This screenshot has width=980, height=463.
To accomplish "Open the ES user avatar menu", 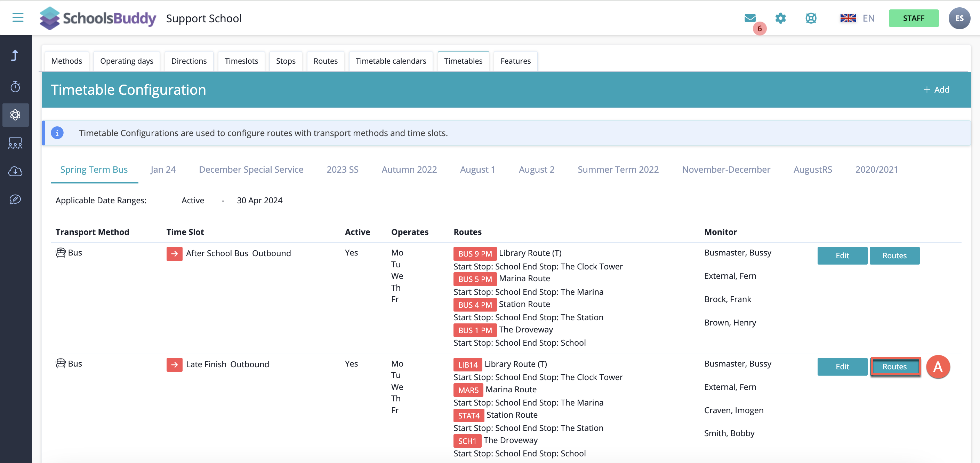I will [959, 18].
